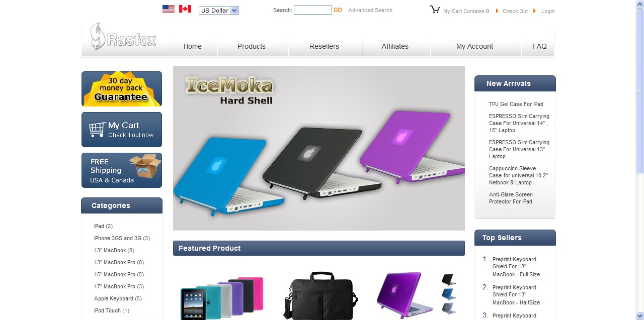The height and width of the screenshot is (320, 644).
Task: Click the FREE Shipping USA & Canada banner
Action: point(122,170)
